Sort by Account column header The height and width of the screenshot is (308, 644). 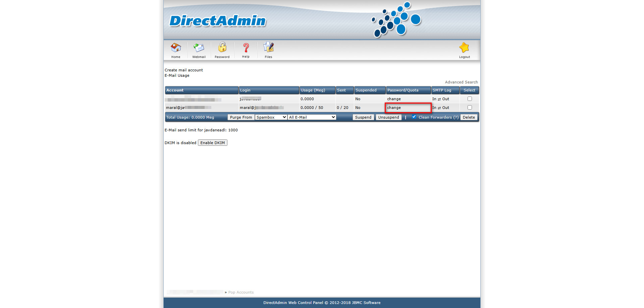pyautogui.click(x=175, y=90)
